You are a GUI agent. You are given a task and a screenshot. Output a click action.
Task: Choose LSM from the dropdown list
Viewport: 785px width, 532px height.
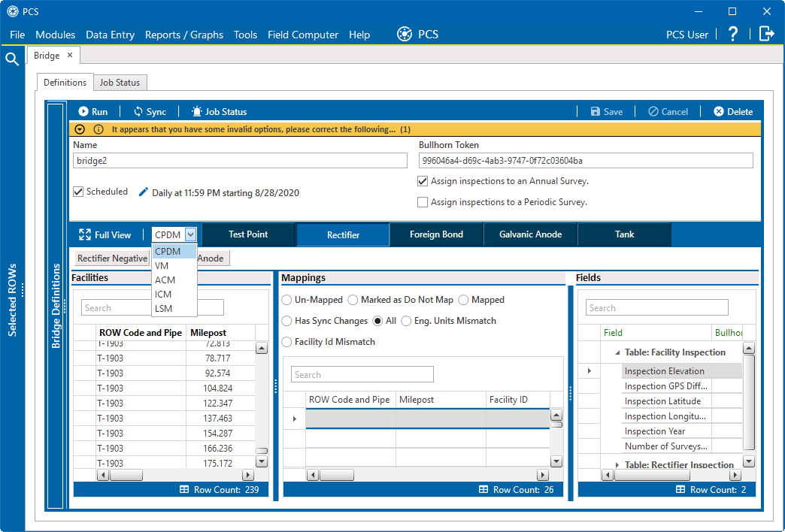pyautogui.click(x=174, y=308)
